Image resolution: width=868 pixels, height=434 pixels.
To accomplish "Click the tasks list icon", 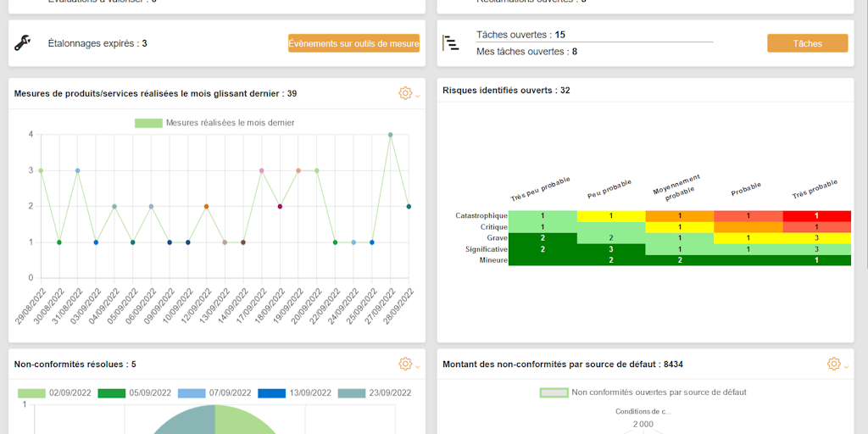I will [x=451, y=43].
